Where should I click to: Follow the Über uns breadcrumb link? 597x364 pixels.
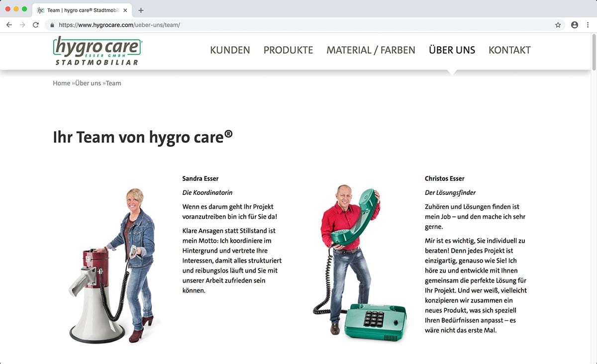tap(88, 83)
